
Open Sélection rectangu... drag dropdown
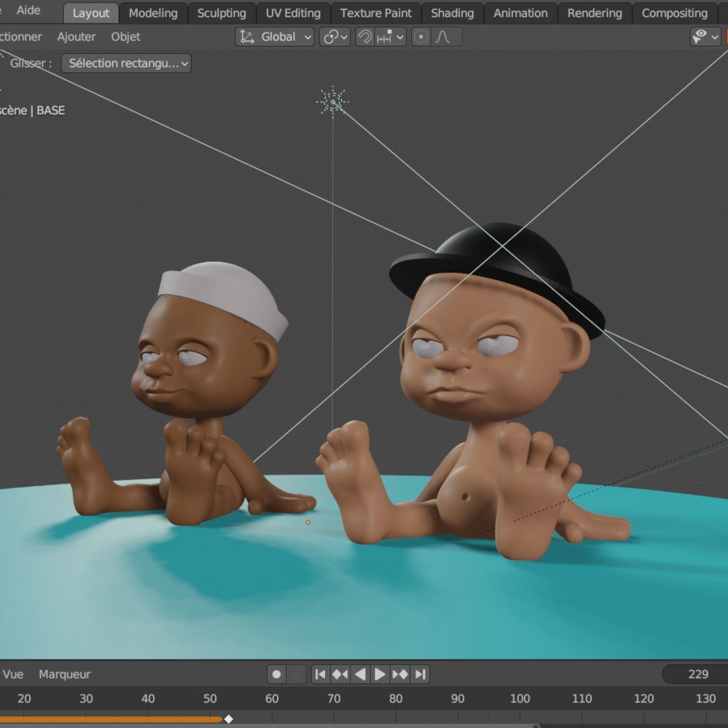[126, 63]
